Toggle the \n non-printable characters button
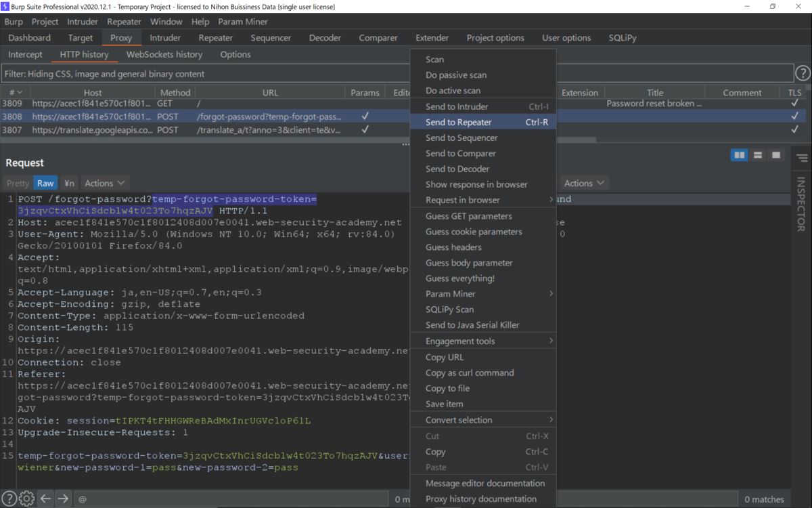Image resolution: width=812 pixels, height=508 pixels. tap(69, 183)
